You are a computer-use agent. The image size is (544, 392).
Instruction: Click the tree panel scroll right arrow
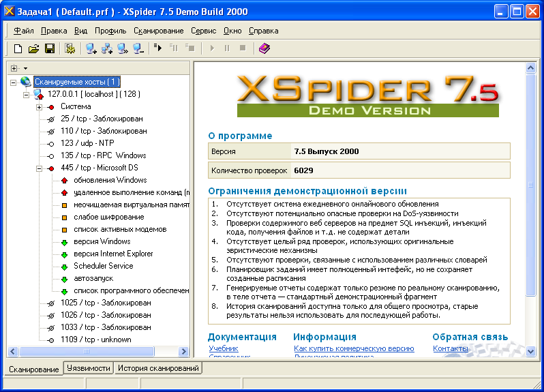[x=184, y=351]
